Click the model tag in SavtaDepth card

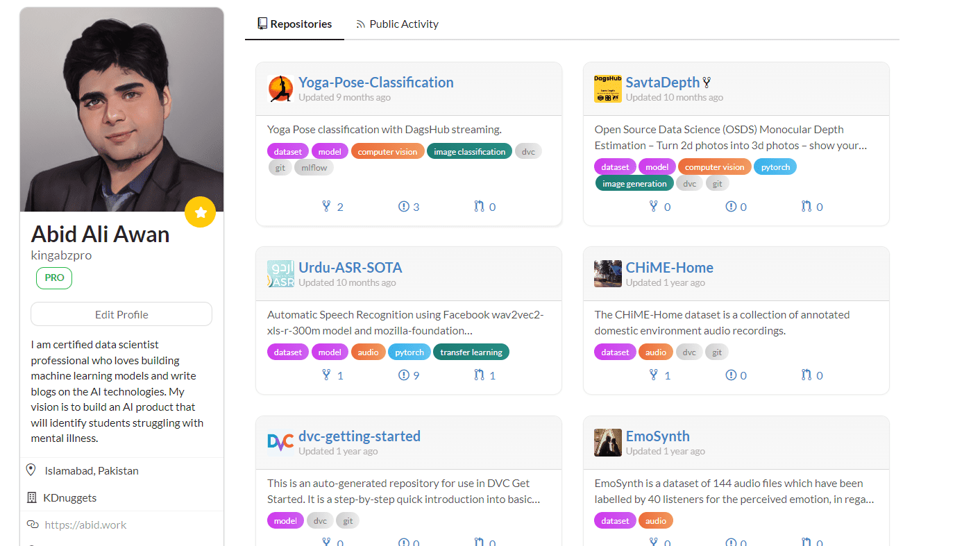[x=657, y=167]
